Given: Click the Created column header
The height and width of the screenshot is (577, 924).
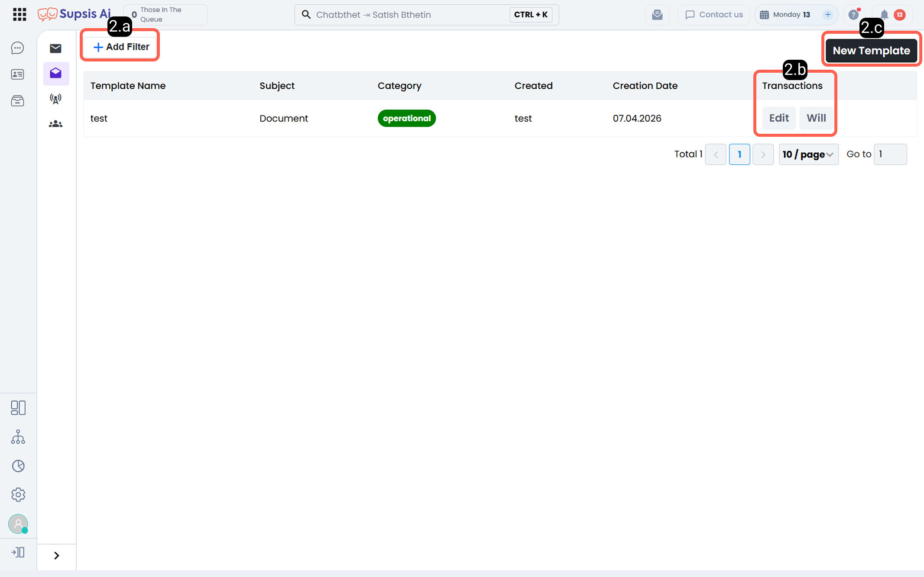Looking at the screenshot, I should point(533,86).
